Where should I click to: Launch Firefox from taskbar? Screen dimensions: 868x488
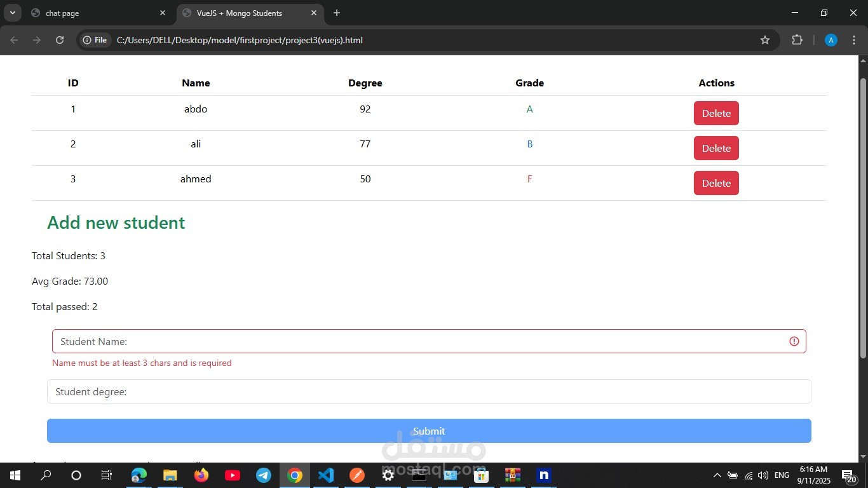point(201,475)
